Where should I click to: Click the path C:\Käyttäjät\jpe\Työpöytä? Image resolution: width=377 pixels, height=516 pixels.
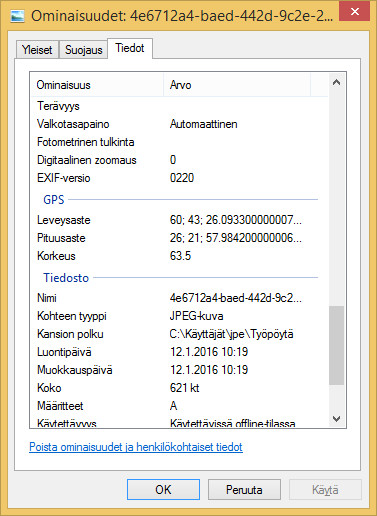coord(231,334)
